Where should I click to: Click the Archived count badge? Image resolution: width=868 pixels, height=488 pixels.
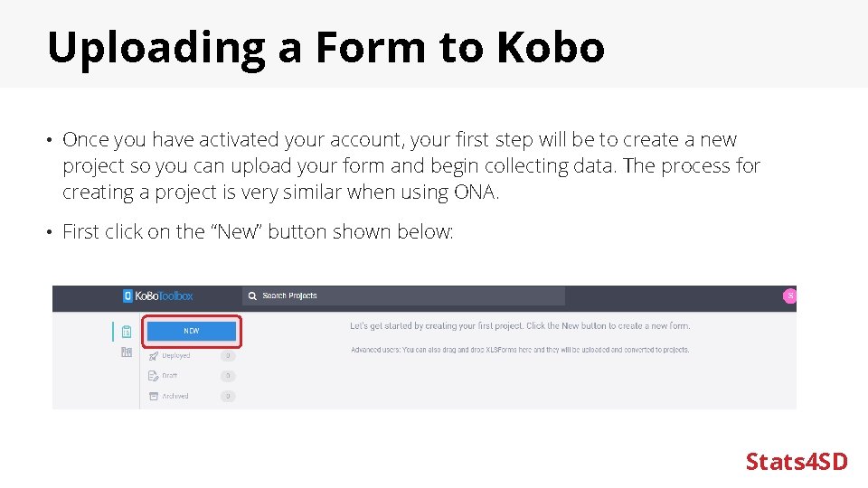(228, 396)
